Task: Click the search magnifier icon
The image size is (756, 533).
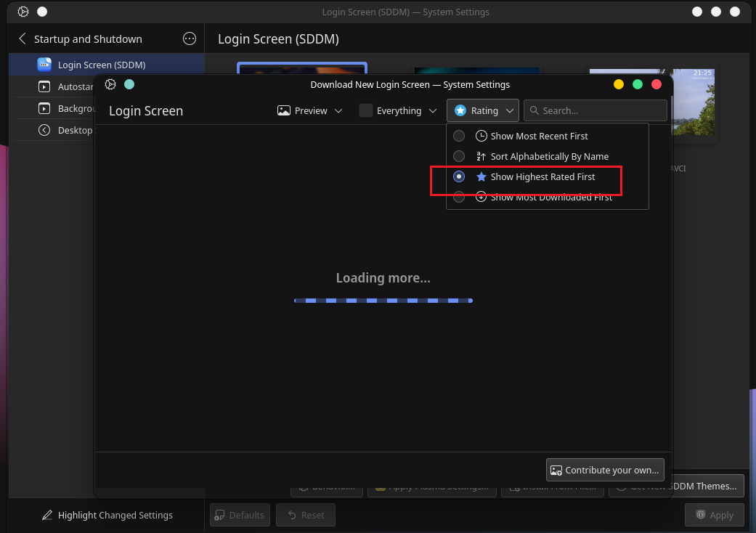Action: click(535, 110)
